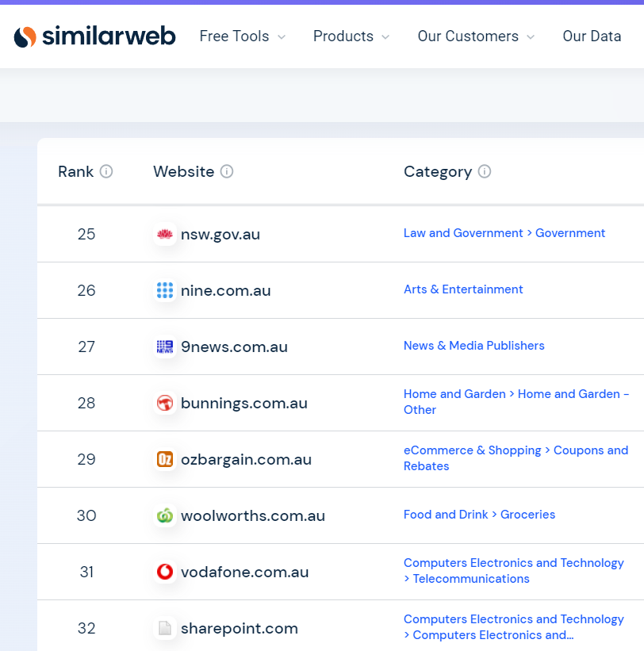Open Law and Government > Government category
The height and width of the screenshot is (651, 644).
(504, 233)
